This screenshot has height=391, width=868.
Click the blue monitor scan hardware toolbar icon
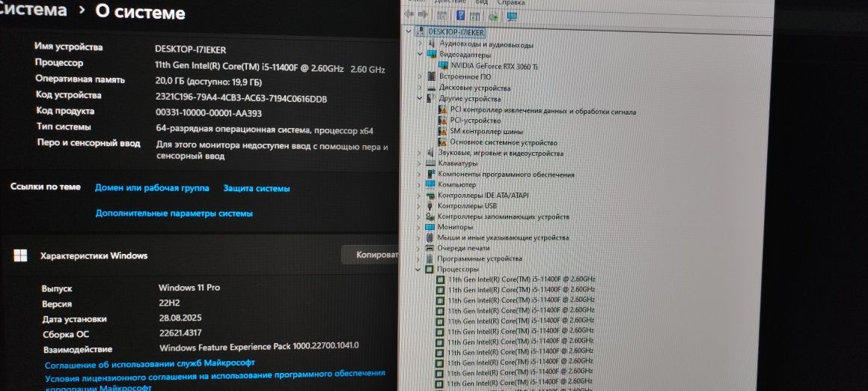512,16
